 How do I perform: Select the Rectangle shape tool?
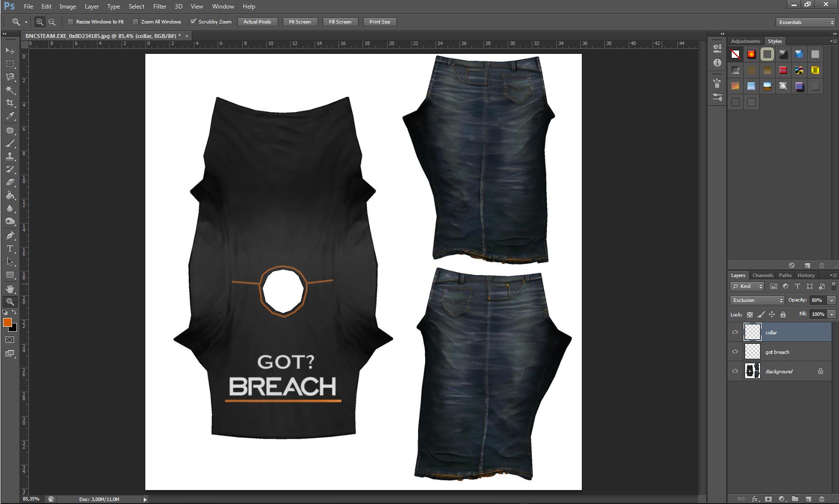pyautogui.click(x=10, y=274)
